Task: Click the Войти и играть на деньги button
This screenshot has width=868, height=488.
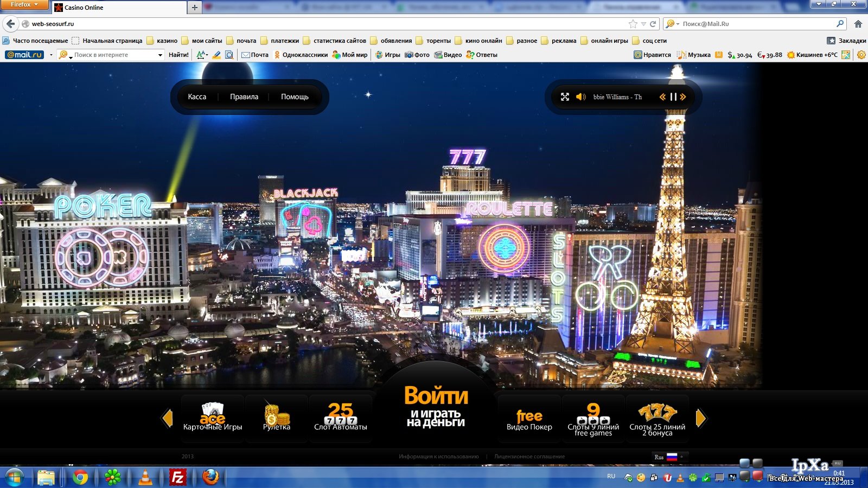Action: click(436, 407)
